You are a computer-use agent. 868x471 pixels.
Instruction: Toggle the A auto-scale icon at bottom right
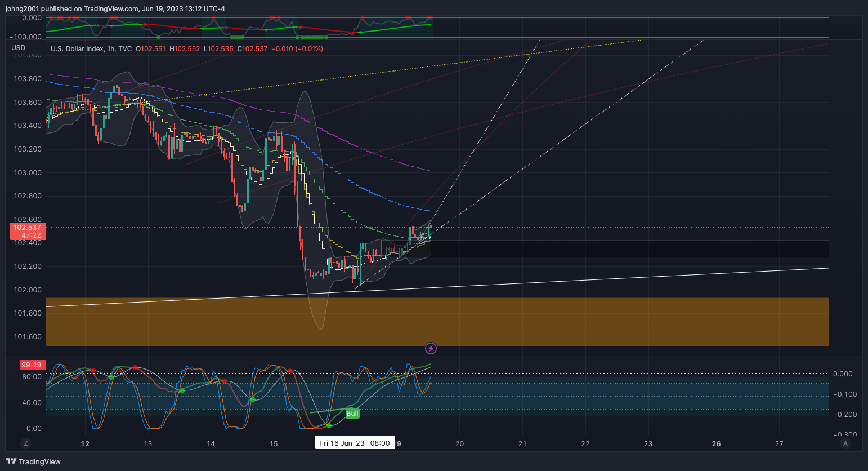tap(845, 443)
